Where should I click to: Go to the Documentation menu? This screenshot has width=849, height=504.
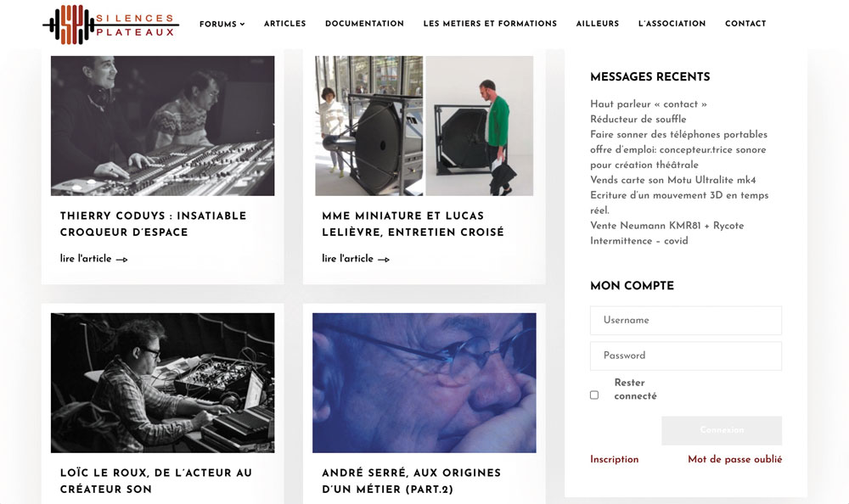click(x=364, y=24)
